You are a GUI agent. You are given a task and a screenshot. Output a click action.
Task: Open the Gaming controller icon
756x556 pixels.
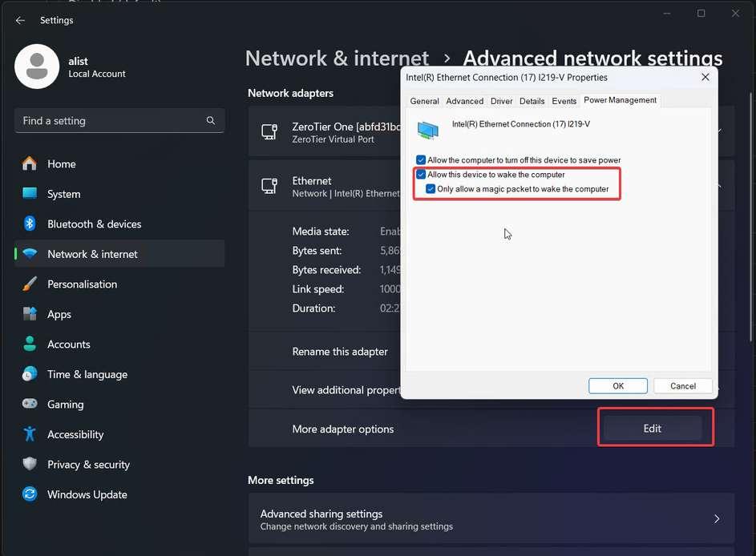click(x=30, y=405)
